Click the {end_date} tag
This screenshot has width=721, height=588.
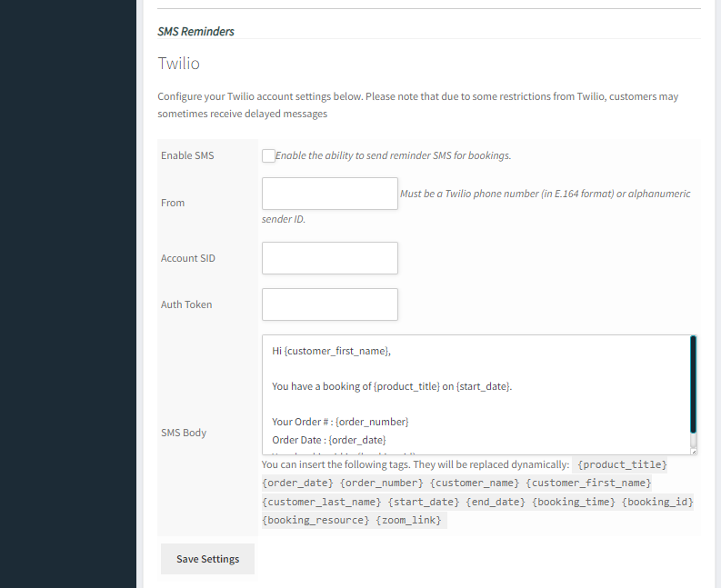pos(496,502)
